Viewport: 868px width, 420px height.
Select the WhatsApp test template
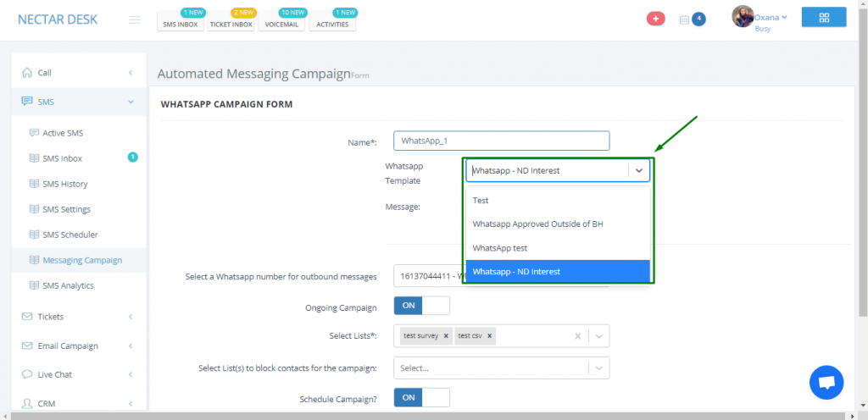(558, 248)
